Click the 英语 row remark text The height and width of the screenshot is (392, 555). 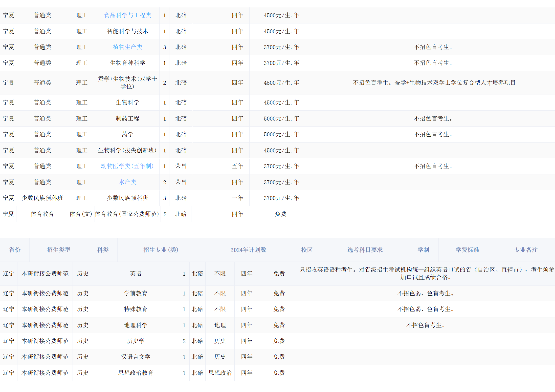[427, 273]
